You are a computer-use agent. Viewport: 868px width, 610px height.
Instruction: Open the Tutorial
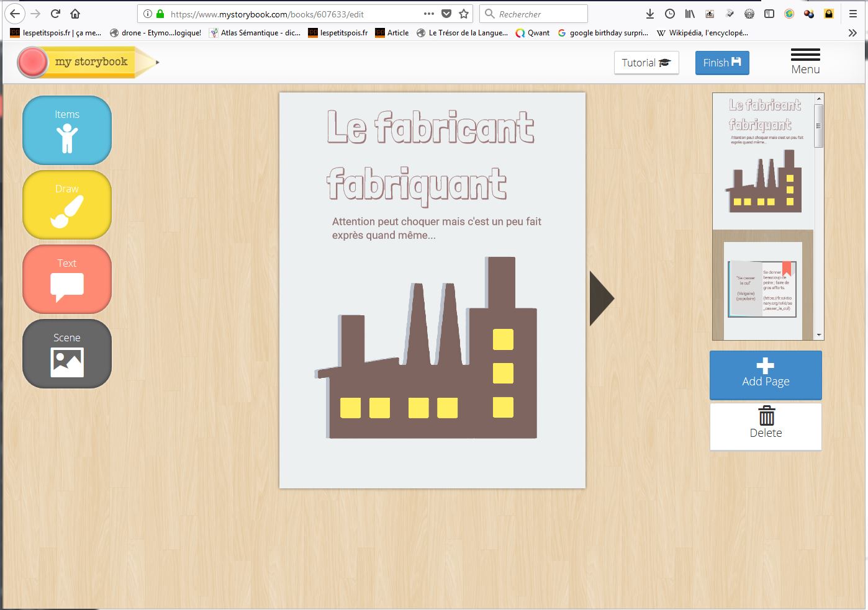coord(646,63)
